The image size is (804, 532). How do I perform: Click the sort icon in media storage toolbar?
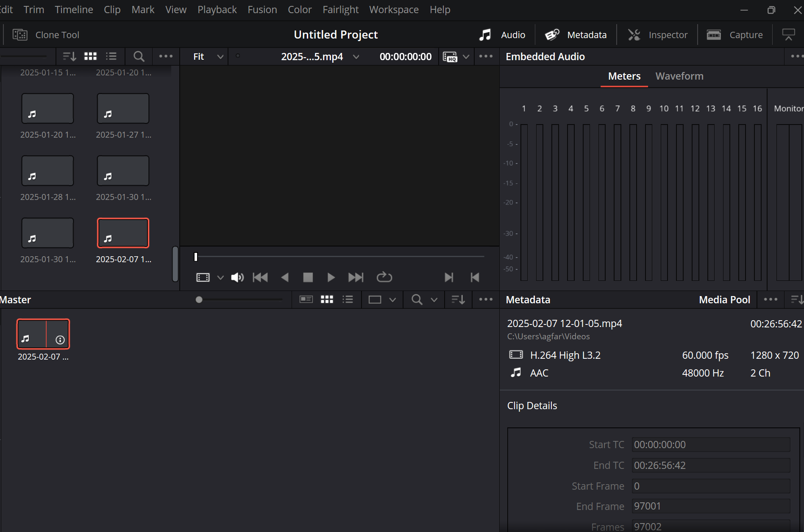click(x=69, y=56)
